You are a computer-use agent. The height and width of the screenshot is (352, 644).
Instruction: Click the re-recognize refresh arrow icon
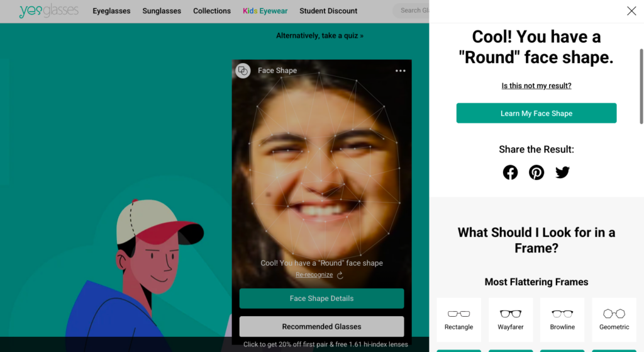click(x=340, y=275)
